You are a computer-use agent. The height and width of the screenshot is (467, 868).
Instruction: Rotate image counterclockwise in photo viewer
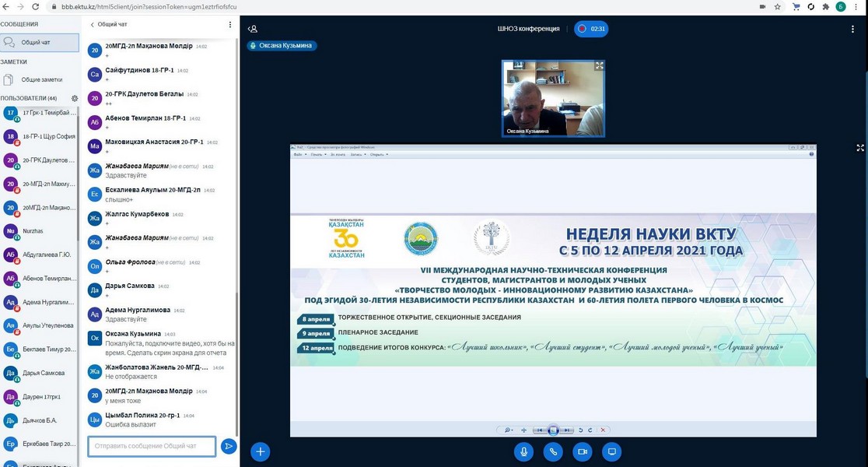581,430
